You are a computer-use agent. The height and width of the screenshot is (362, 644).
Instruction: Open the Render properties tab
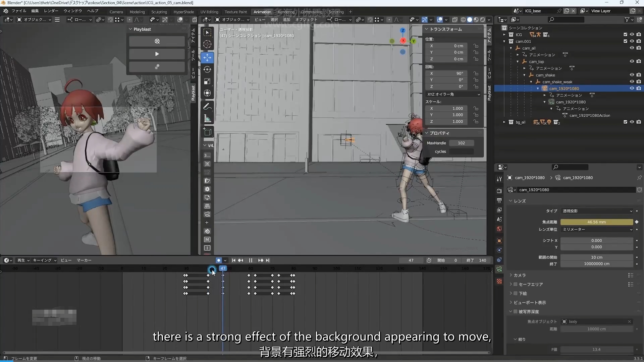point(499,191)
